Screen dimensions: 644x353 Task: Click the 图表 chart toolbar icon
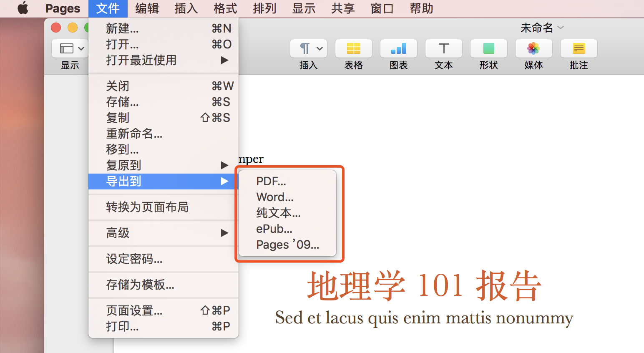pyautogui.click(x=399, y=48)
